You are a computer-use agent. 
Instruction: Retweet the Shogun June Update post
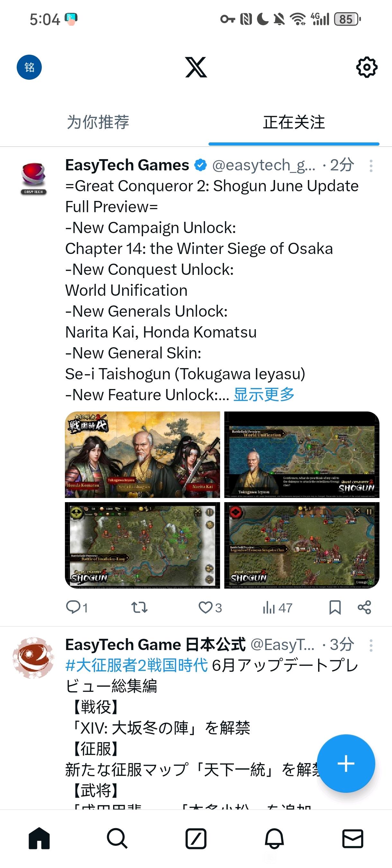[x=139, y=608]
